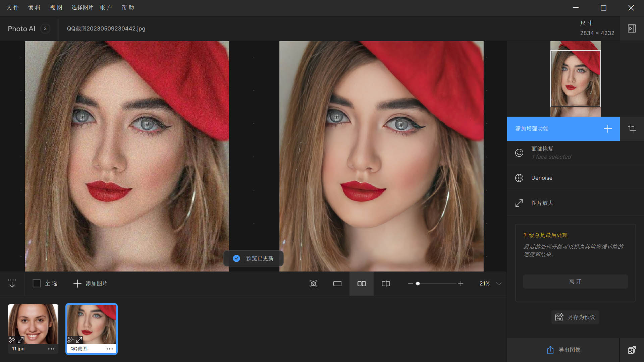
Task: Click the navigator preview thumbnail
Action: [576, 79]
